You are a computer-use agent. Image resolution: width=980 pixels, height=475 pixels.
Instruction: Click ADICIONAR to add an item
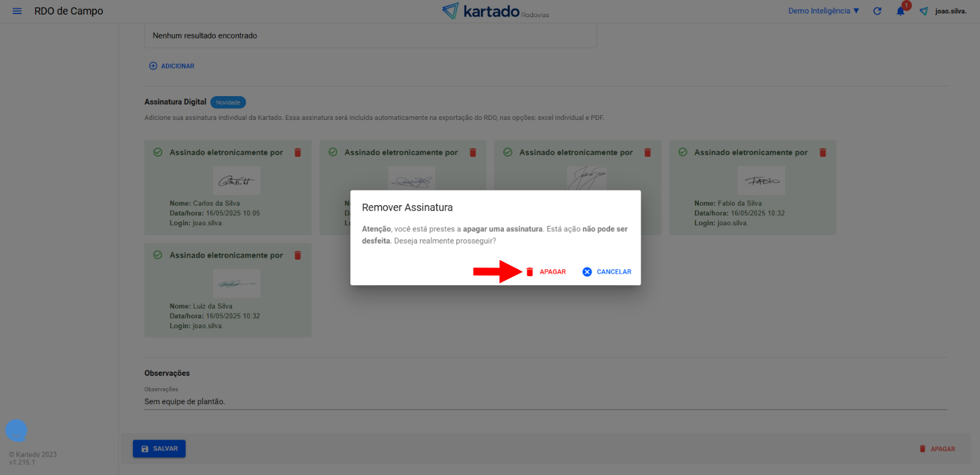click(x=172, y=66)
